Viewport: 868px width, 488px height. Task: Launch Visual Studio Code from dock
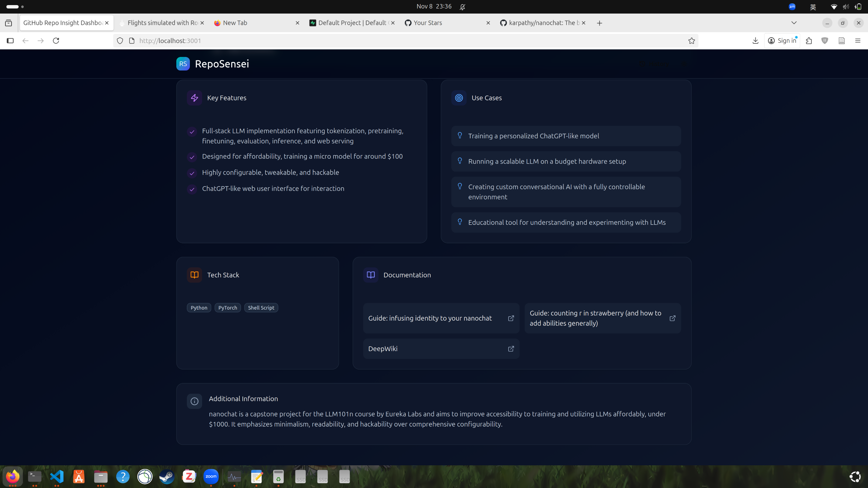[x=57, y=476]
